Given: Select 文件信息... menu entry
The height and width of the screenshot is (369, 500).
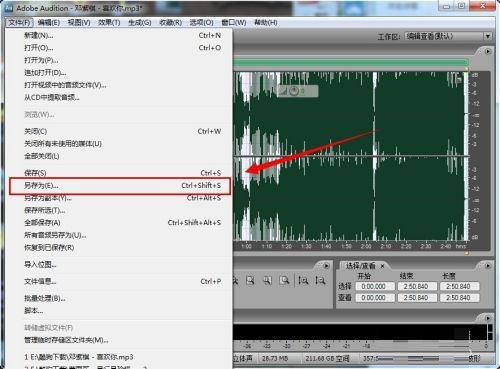Looking at the screenshot, I should coord(120,281).
